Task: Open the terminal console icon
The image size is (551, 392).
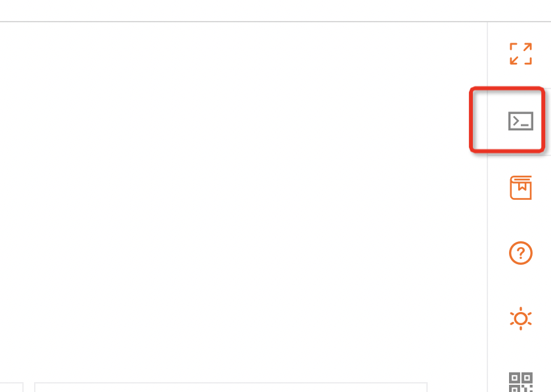Action: coord(520,121)
